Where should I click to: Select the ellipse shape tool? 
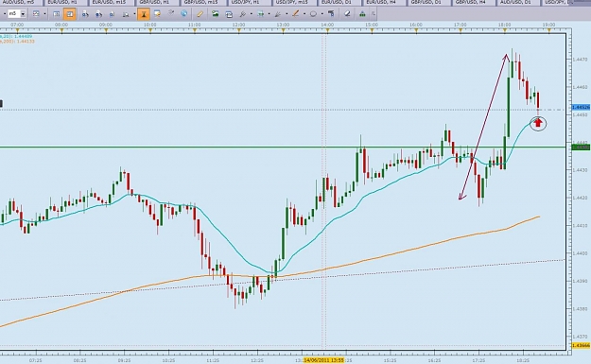[313, 14]
